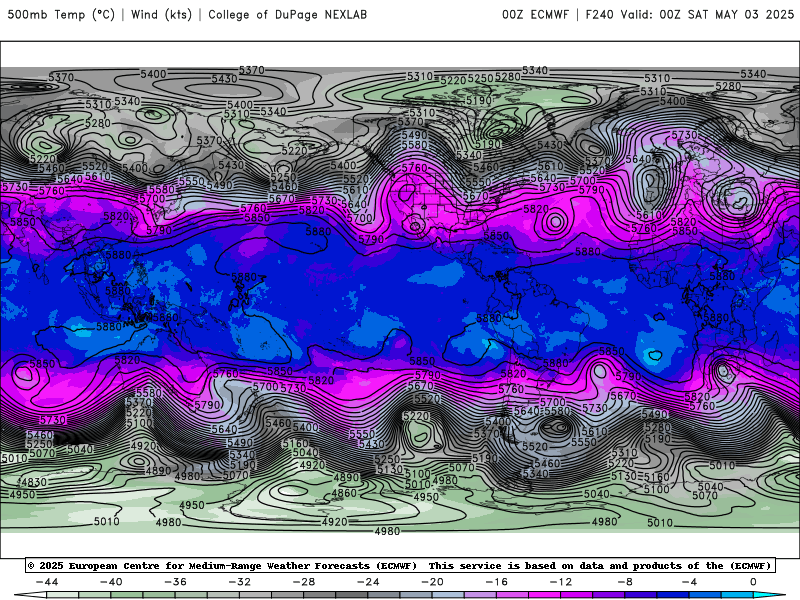The width and height of the screenshot is (800, 600).
Task: Click the light-blue colorbar segment just left of 0
Action: 737,596
